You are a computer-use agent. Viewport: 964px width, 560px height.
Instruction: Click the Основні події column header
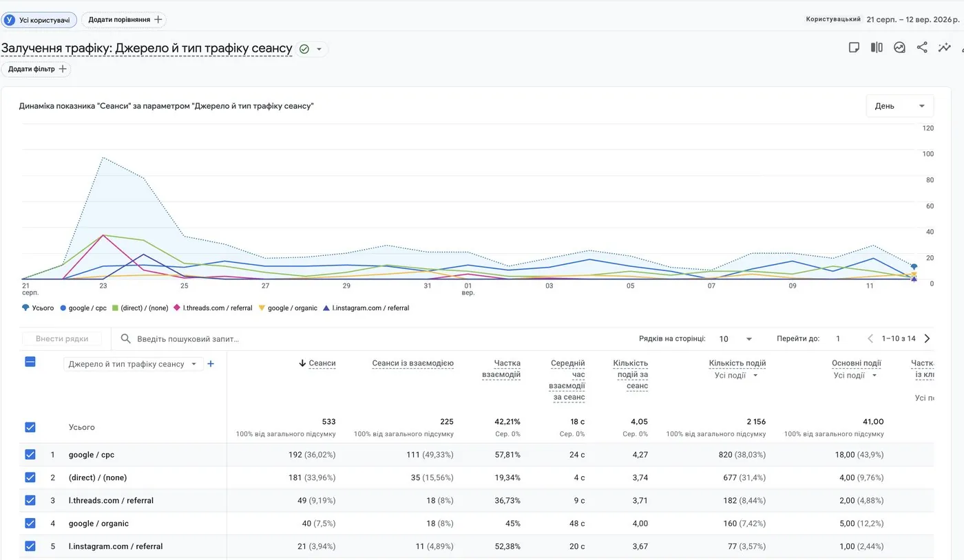856,363
